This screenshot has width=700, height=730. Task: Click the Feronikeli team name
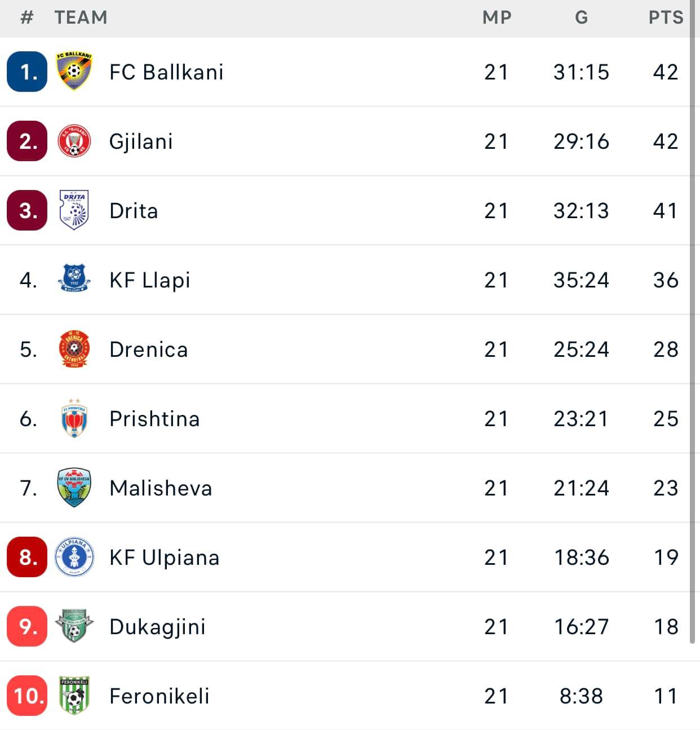coord(160,696)
